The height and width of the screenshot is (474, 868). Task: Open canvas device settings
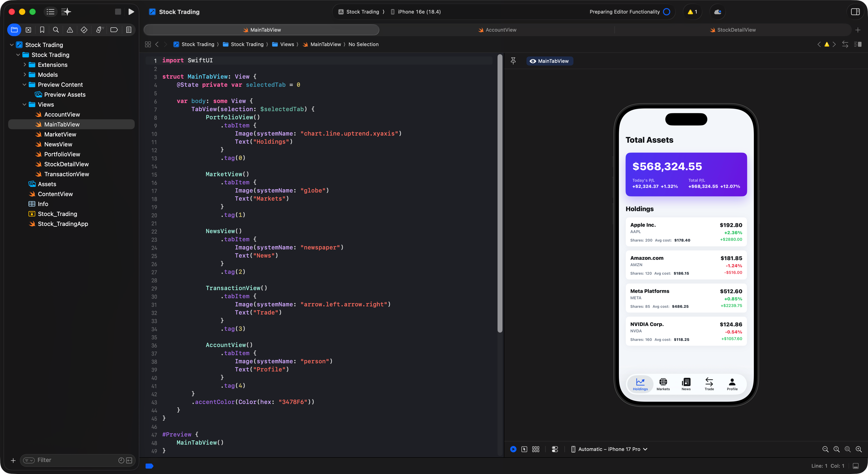(x=555, y=449)
